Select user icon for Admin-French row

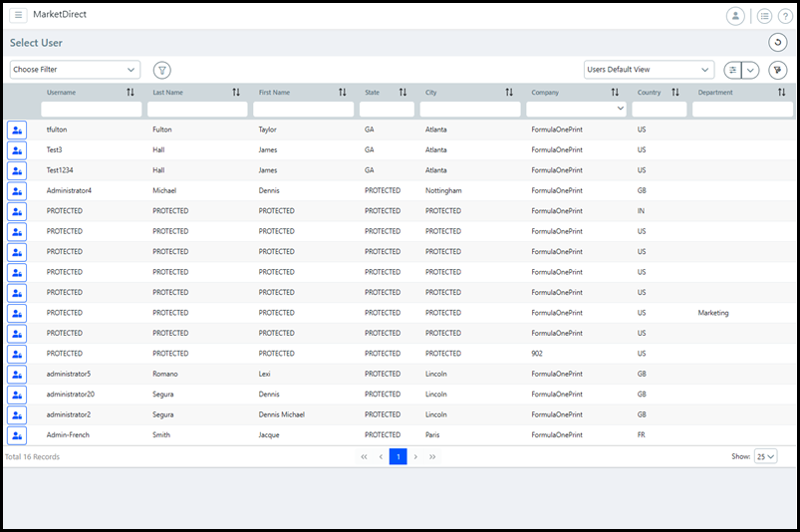point(17,435)
